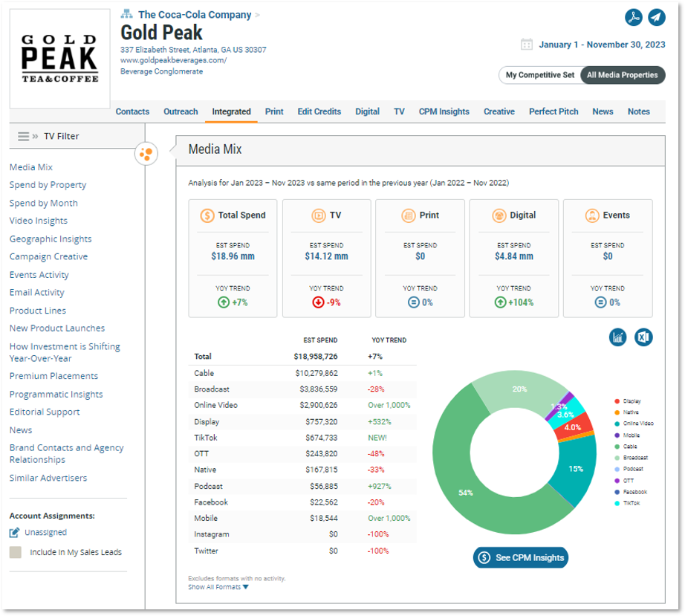Viewport: 685px width, 616px height.
Task: Click the Digital green up-arrow trend icon
Action: pos(500,302)
